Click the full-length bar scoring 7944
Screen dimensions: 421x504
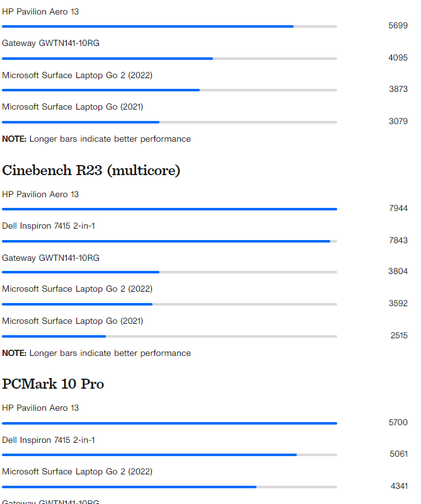(x=169, y=209)
